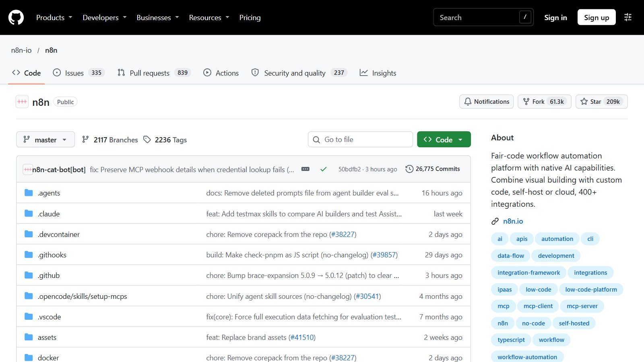Click the tags icon beside 2236 Tags
The image size is (644, 362).
click(x=147, y=140)
